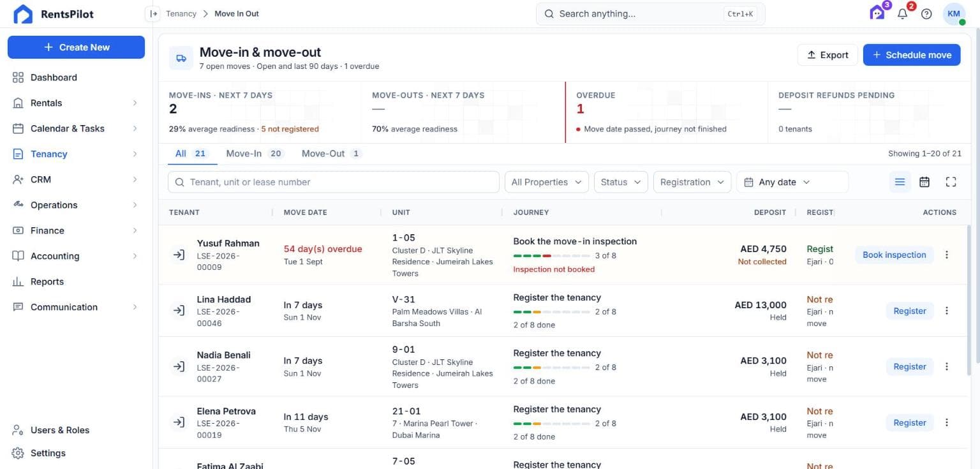
Task: Click the Export button
Action: click(828, 55)
